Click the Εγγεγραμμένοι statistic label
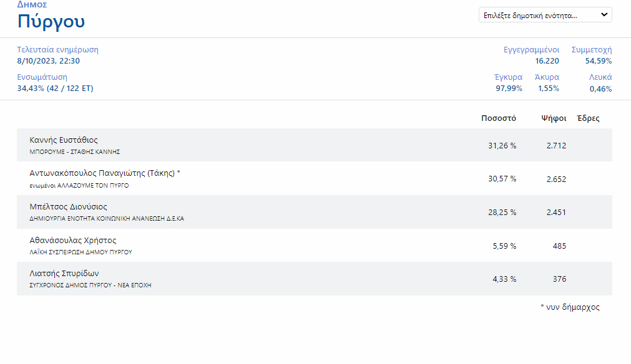This screenshot has width=631, height=364. click(x=531, y=50)
